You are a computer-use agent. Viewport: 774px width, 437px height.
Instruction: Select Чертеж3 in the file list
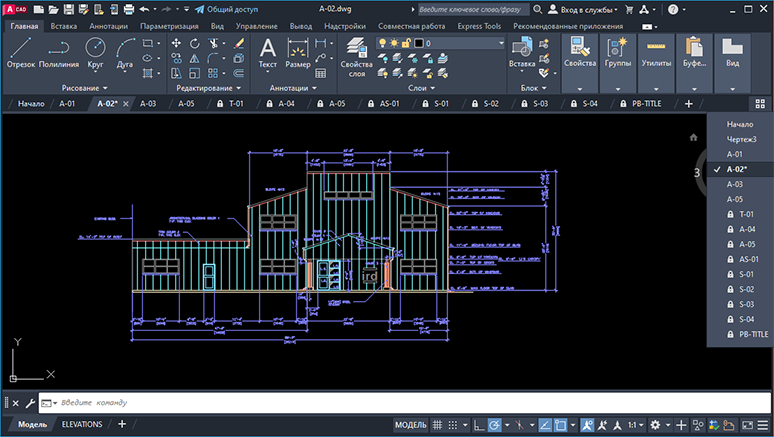[740, 139]
